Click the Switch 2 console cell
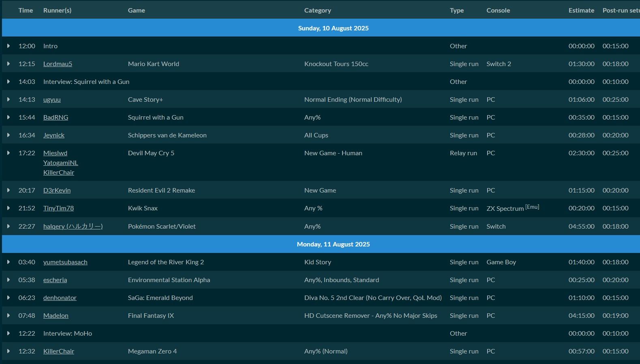The width and height of the screenshot is (640, 364). [x=499, y=64]
